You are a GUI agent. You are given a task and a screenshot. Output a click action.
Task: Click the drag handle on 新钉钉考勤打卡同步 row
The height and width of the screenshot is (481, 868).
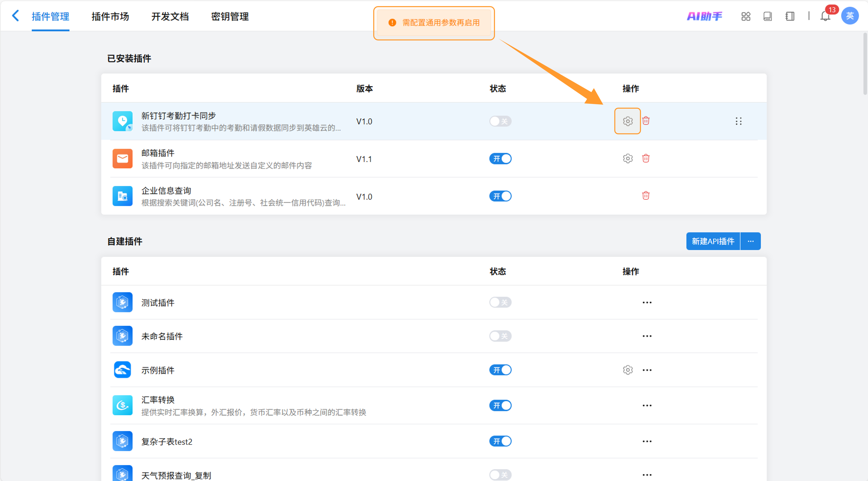pyautogui.click(x=738, y=121)
